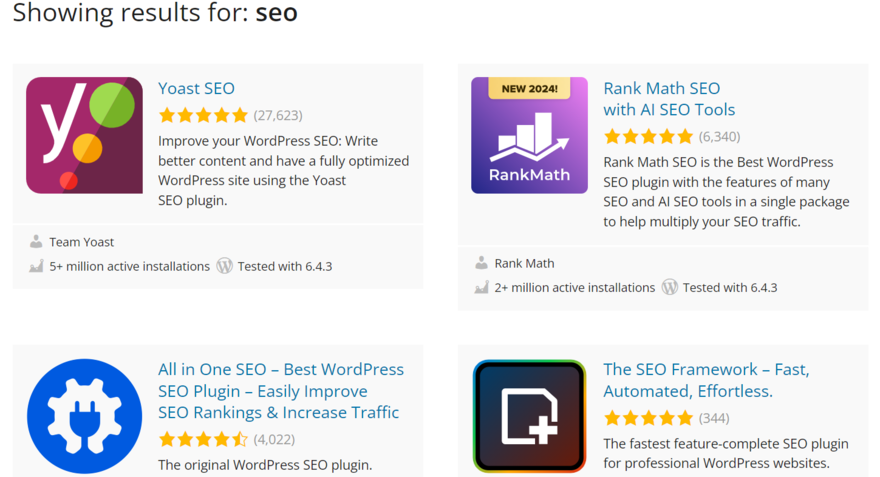Click 2+ million active installations text
This screenshot has width=880, height=477.
point(575,288)
